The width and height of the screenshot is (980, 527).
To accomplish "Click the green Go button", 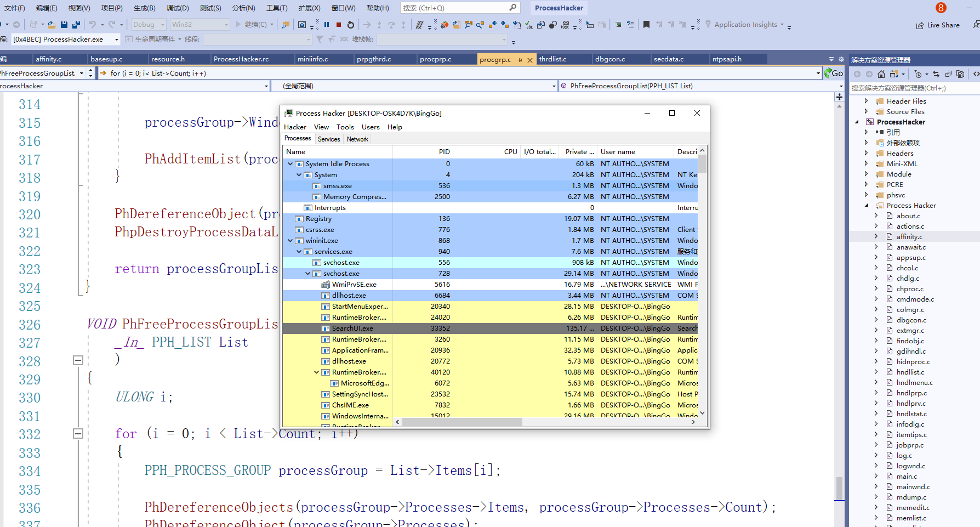I will coord(834,73).
